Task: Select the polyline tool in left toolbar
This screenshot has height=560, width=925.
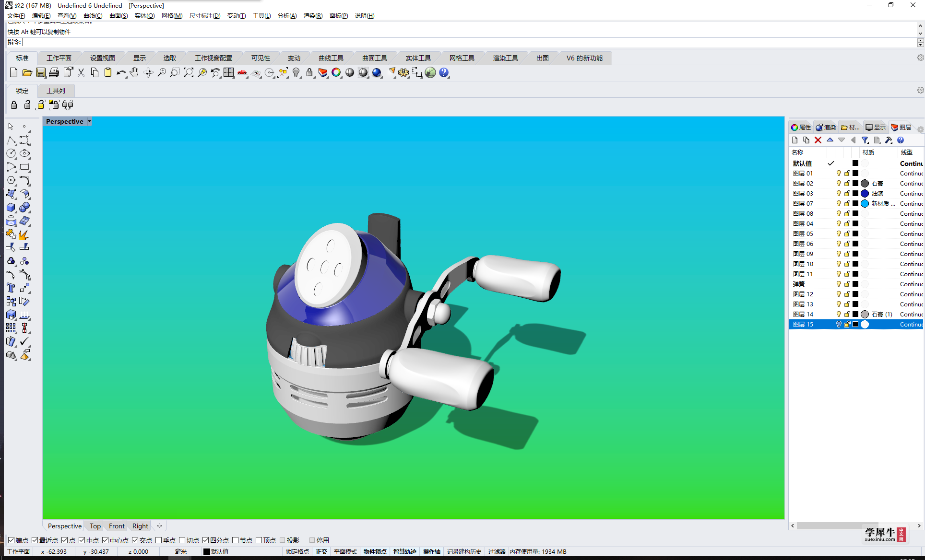Action: pyautogui.click(x=11, y=140)
